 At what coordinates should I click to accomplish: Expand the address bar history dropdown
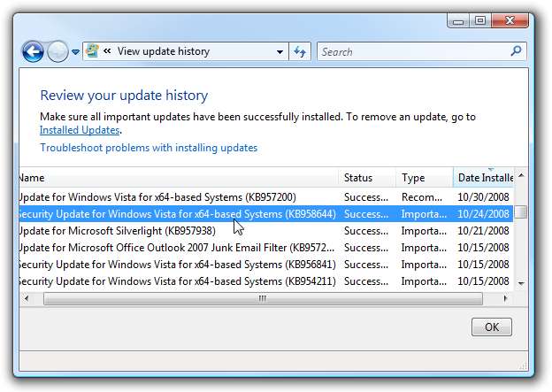point(280,52)
